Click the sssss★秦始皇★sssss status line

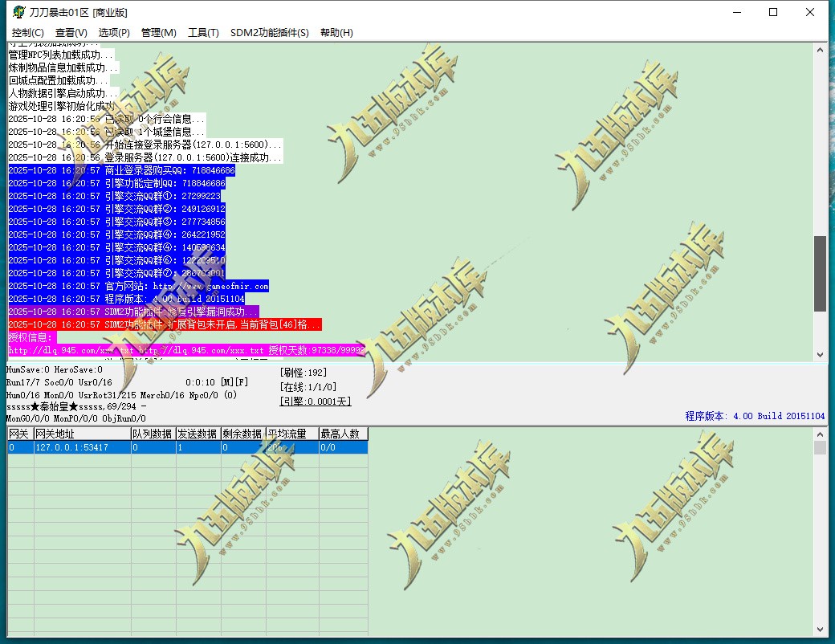(76, 406)
